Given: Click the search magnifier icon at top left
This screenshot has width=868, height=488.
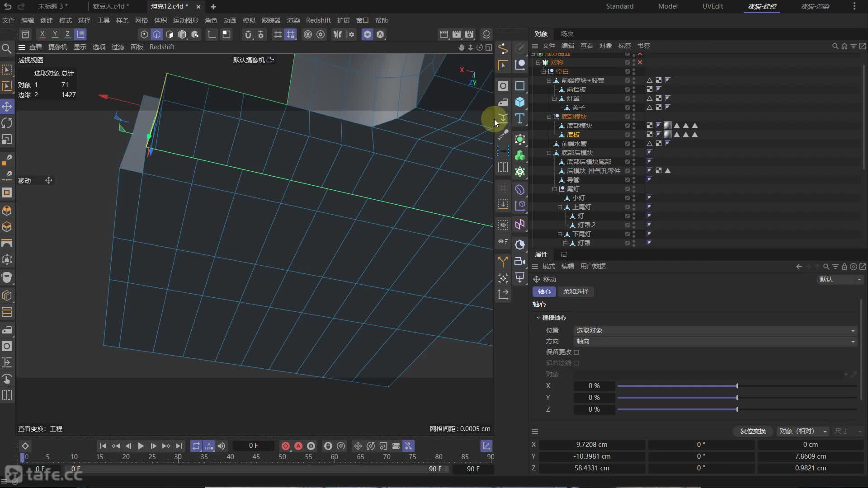Looking at the screenshot, I should click(x=7, y=48).
